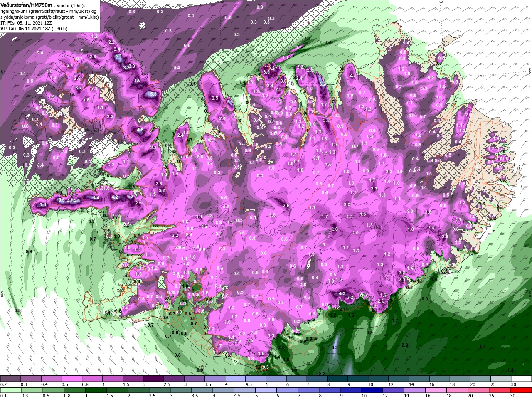Screen dimensions: 532x399
Task: Select the pink snow legend swatch between 0.5 and 0.8
Action: pos(72,379)
